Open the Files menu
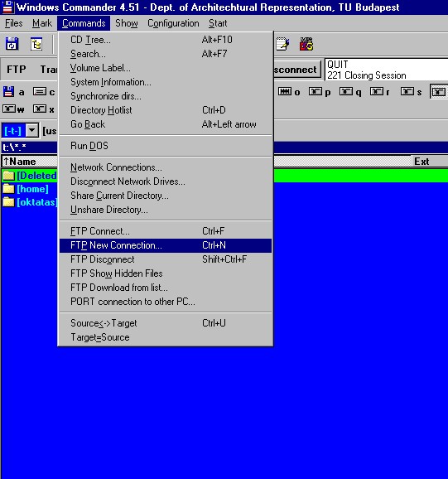 14,23
